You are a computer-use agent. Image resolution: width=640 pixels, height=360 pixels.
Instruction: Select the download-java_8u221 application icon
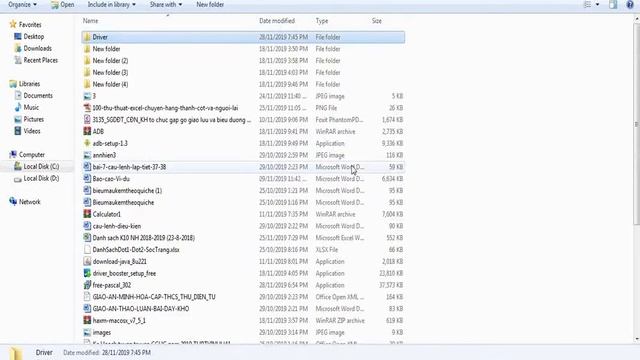87,262
